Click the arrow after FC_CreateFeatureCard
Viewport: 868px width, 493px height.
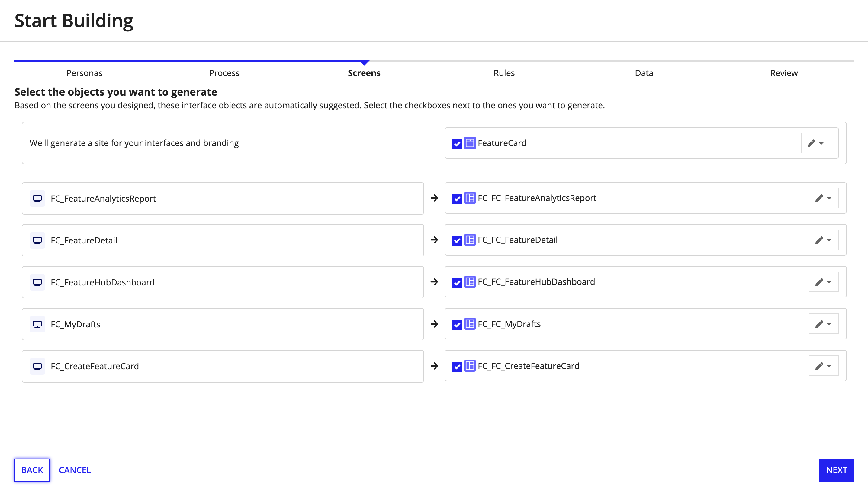[x=434, y=366]
